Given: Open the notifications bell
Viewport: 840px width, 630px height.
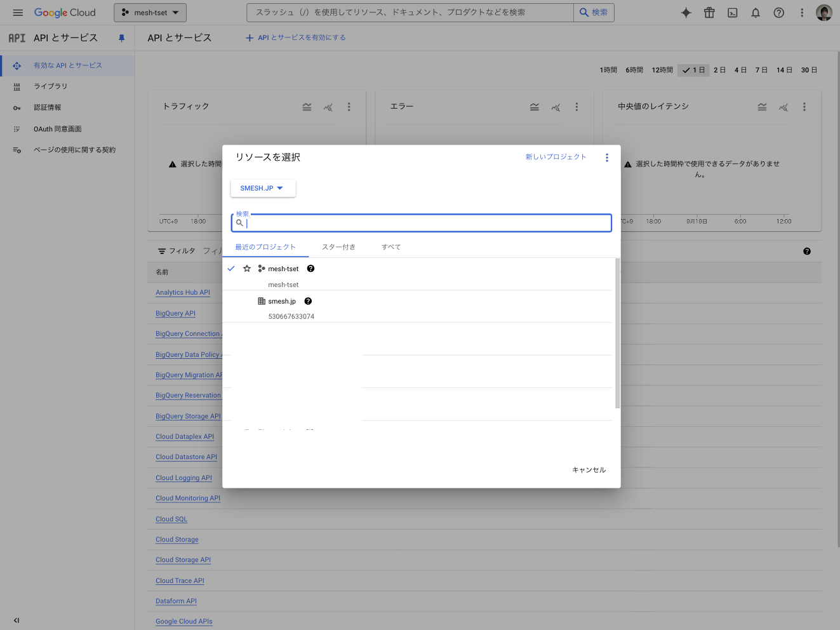Looking at the screenshot, I should click(756, 13).
